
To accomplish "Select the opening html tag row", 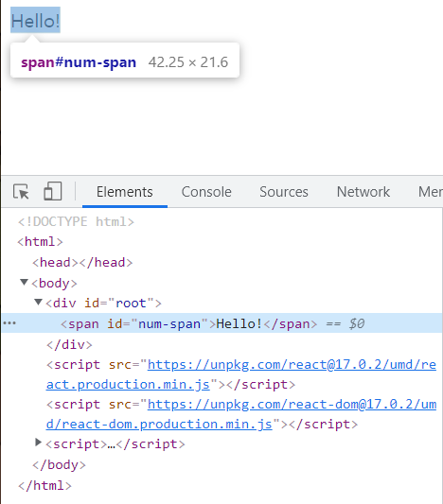I will point(40,242).
